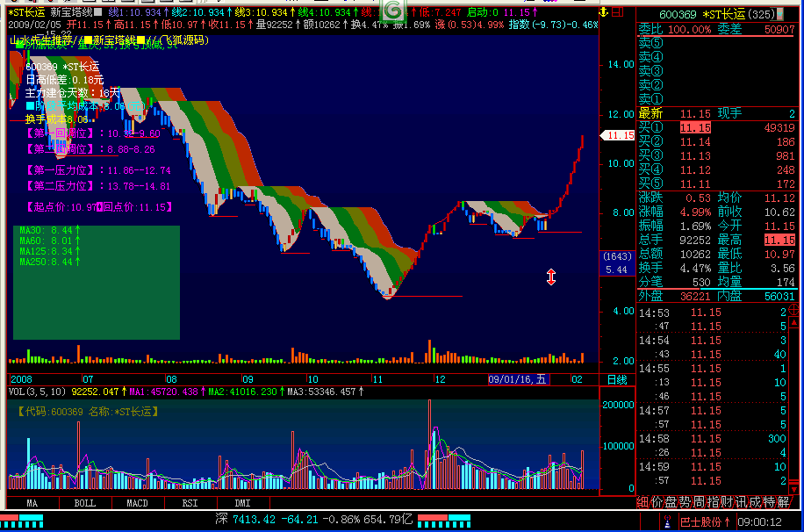Click the 【起点价:10.97 label
This screenshot has height=532, width=804.
click(61, 207)
